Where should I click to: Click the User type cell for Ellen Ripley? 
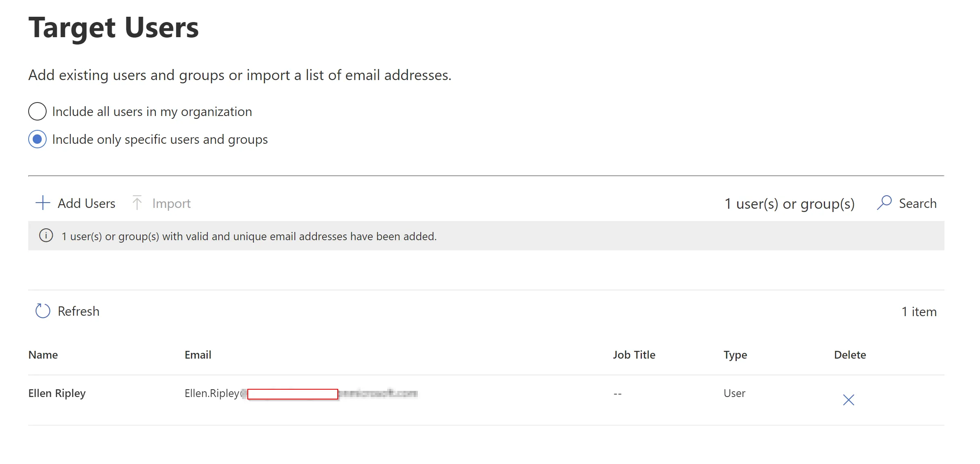[x=734, y=393]
